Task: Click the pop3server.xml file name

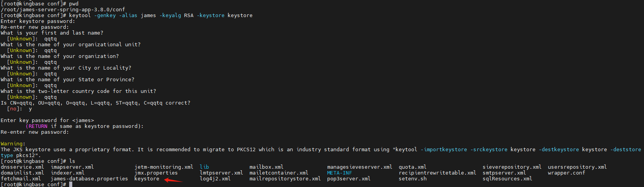Action: point(349,179)
